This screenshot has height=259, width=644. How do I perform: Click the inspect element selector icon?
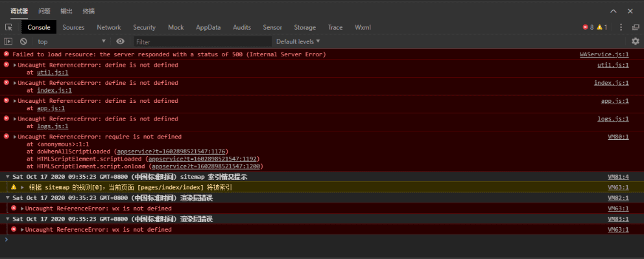[8, 27]
